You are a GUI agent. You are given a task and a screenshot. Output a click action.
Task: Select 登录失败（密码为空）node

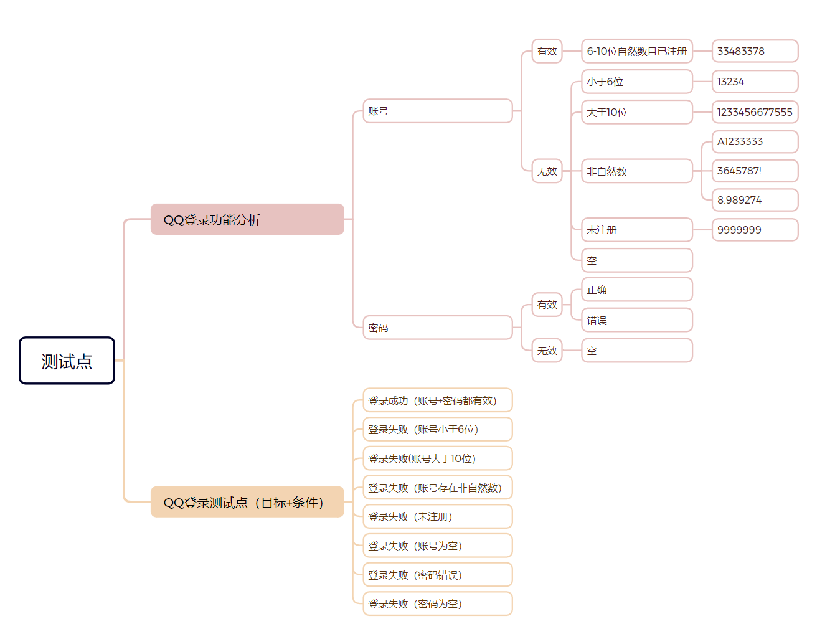click(x=438, y=603)
